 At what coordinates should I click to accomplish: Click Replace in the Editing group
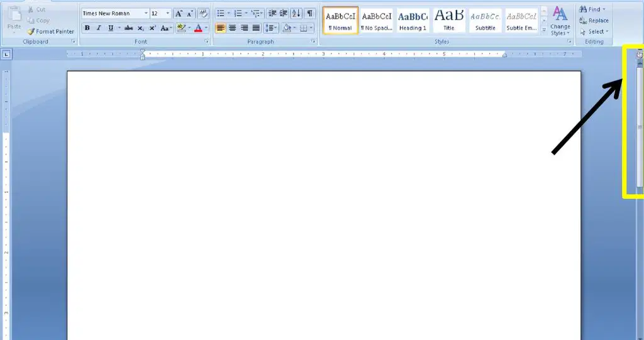(594, 21)
